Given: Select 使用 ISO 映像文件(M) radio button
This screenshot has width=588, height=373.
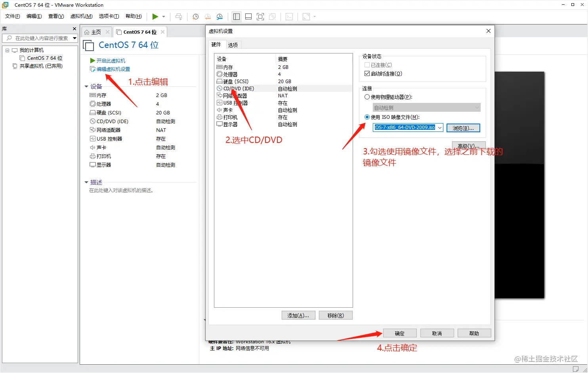Looking at the screenshot, I should click(x=367, y=117).
